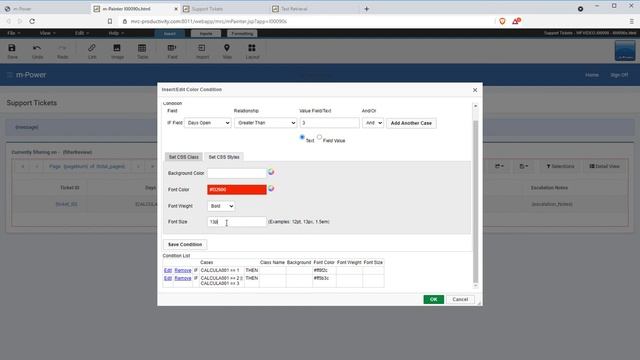This screenshot has height=360, width=640.
Task: Click the Home link in header
Action: pos(591,75)
